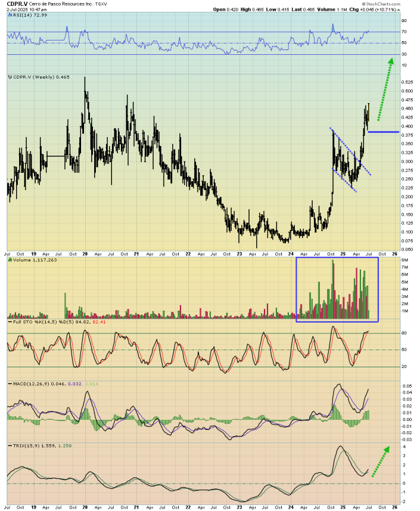The width and height of the screenshot is (420, 511).
Task: Click the 'Open 0.420' value in header
Action: [x=226, y=10]
